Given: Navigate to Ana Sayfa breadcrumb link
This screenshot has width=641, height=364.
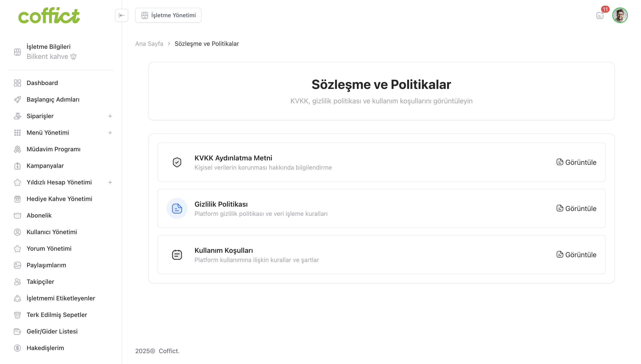Looking at the screenshot, I should [149, 44].
